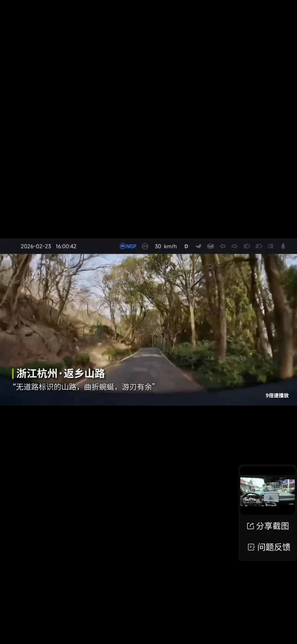
Task: Click the circular icon right of NGP
Action: click(145, 246)
